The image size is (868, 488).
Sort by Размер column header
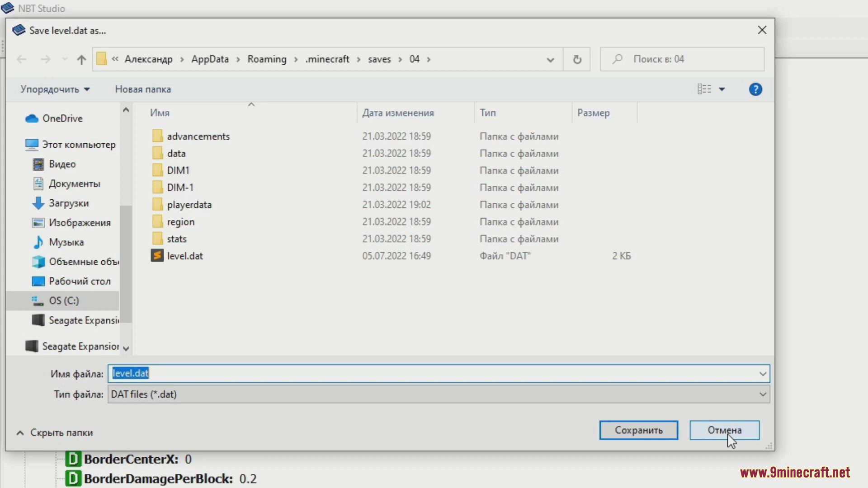click(x=593, y=113)
